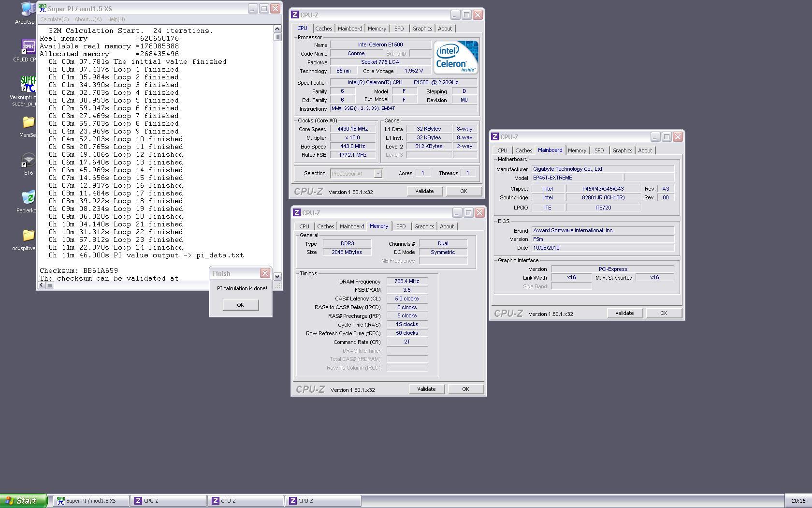Select Caches tab in Memory window

click(326, 226)
